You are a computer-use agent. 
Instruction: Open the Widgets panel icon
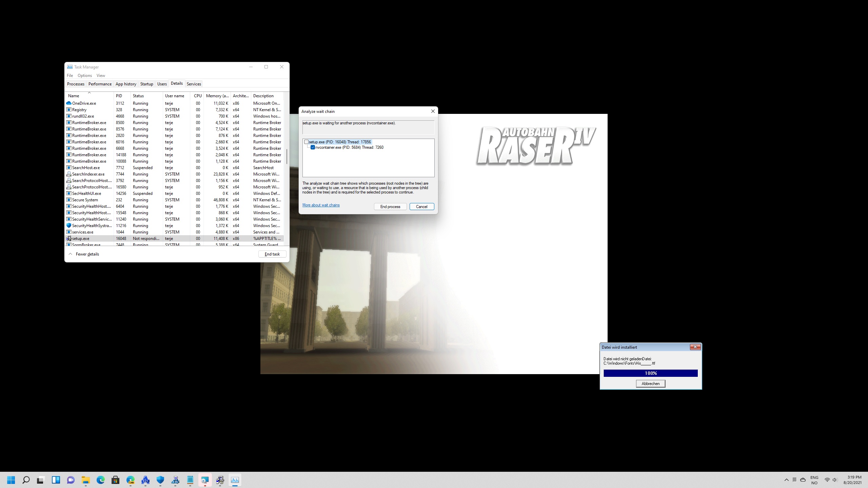coord(56,480)
